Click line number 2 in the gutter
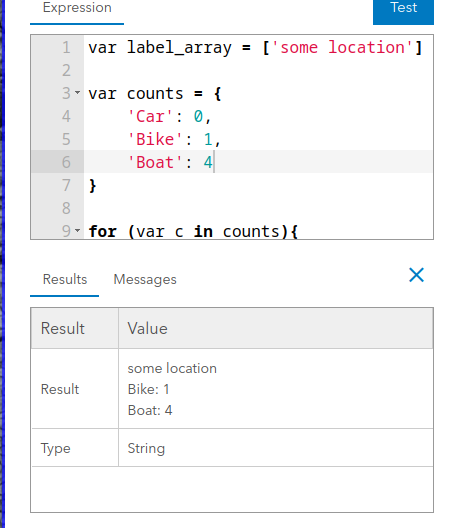450x528 pixels. click(x=66, y=70)
